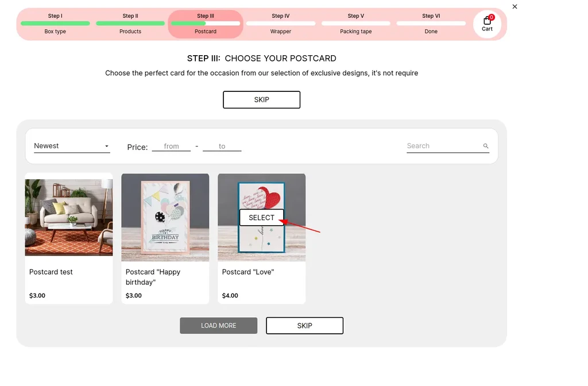Screen dimensions: 588x386
Task: Open the Happy birthday postcard thumbnail
Action: (165, 217)
